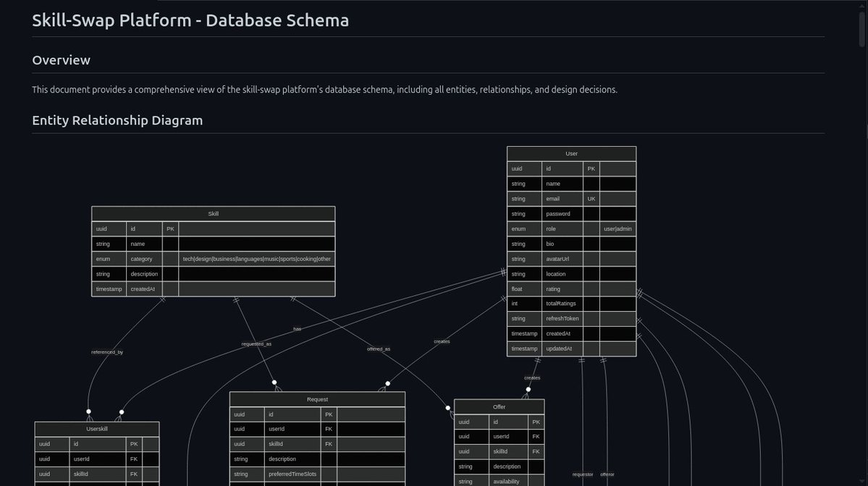Select the Skill entity header in the diagram

pos(212,213)
